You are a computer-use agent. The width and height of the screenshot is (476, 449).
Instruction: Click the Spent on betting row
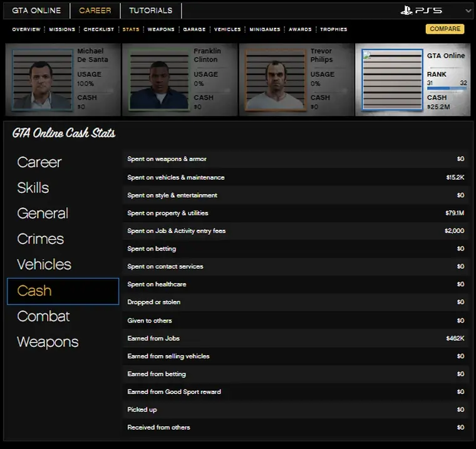pos(296,249)
